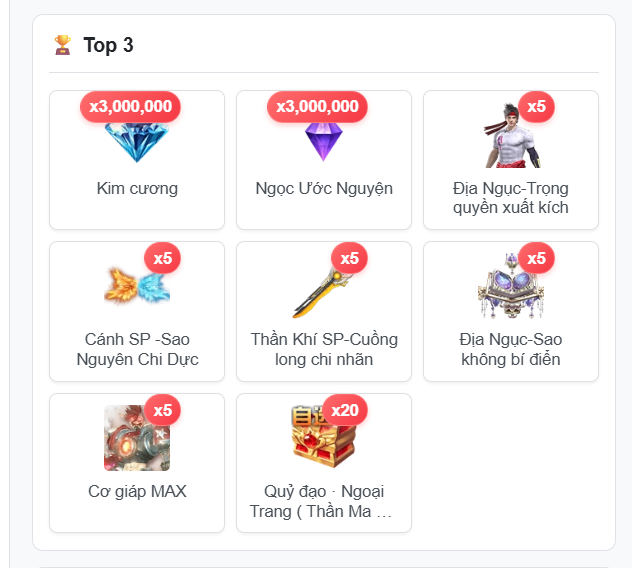
Task: Click the x3,000,000 badge on Ngọc Ước Nguyện
Action: click(x=317, y=107)
